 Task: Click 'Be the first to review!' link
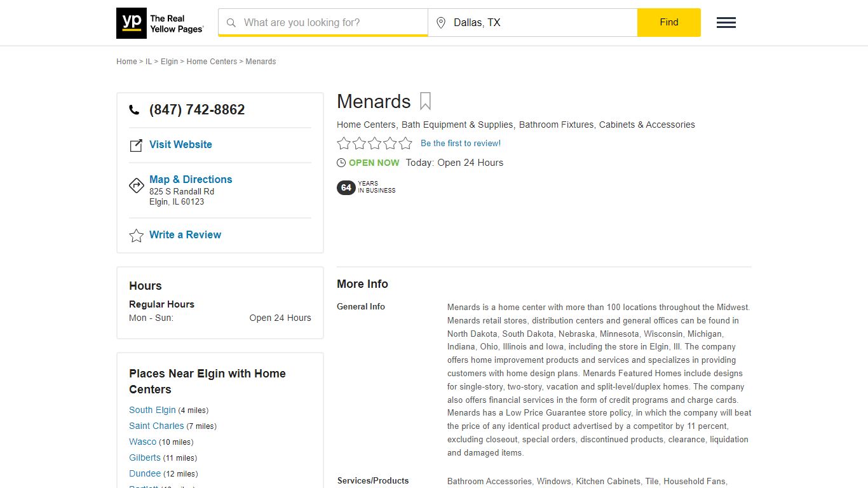[x=461, y=143]
